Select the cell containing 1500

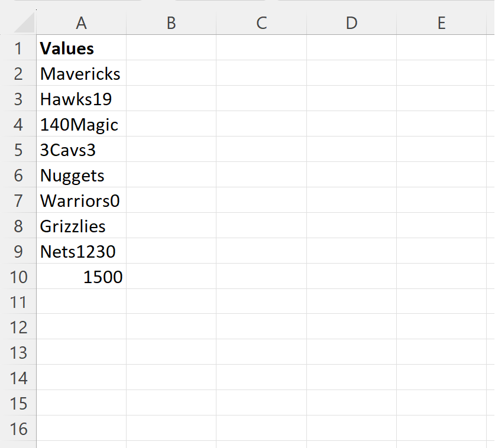click(81, 277)
